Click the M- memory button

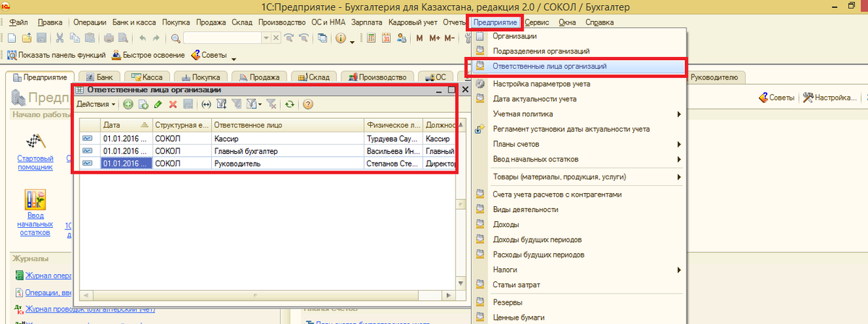click(450, 38)
